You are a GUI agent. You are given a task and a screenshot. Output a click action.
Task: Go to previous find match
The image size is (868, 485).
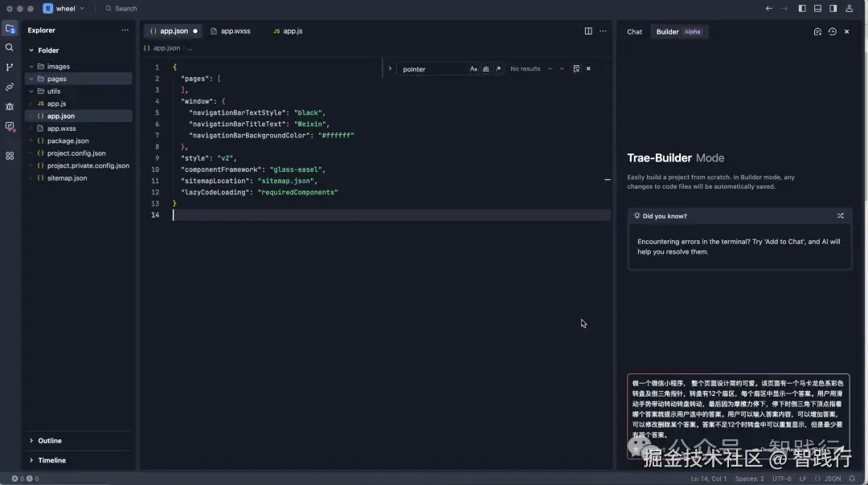[x=550, y=68]
